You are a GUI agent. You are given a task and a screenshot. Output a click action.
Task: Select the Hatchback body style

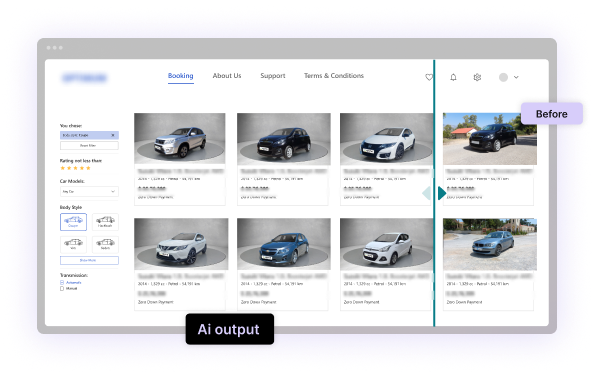[x=105, y=222]
